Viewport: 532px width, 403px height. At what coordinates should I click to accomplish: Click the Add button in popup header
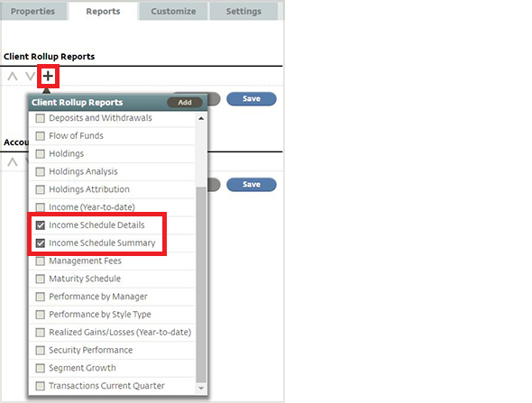(185, 103)
